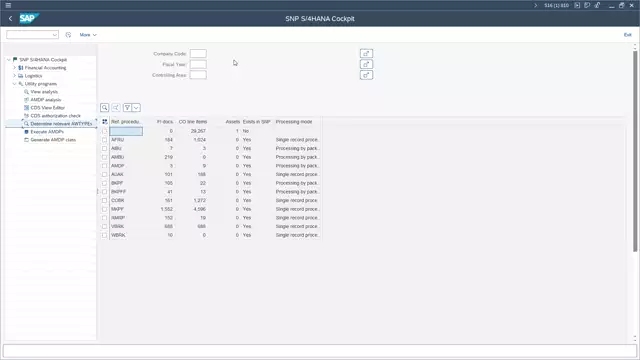Tick the checkbox for row AFRU
640x360 pixels.
[104, 140]
